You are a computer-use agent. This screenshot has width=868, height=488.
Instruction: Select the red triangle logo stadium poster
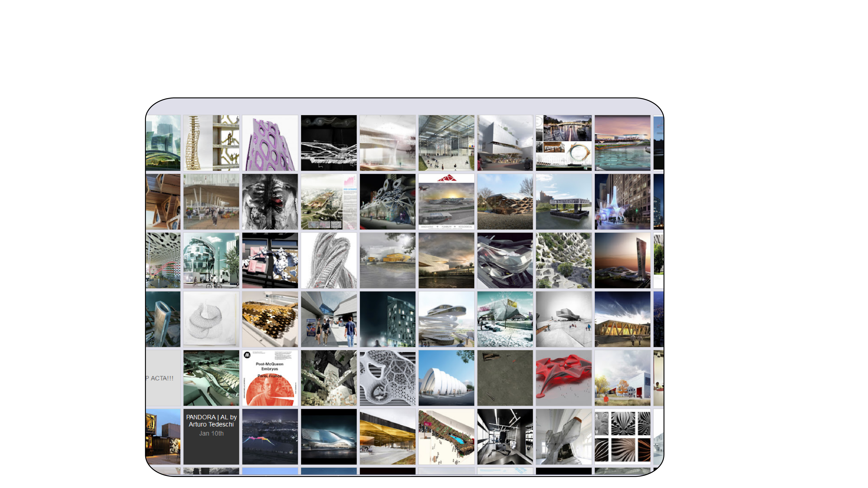pyautogui.click(x=446, y=201)
